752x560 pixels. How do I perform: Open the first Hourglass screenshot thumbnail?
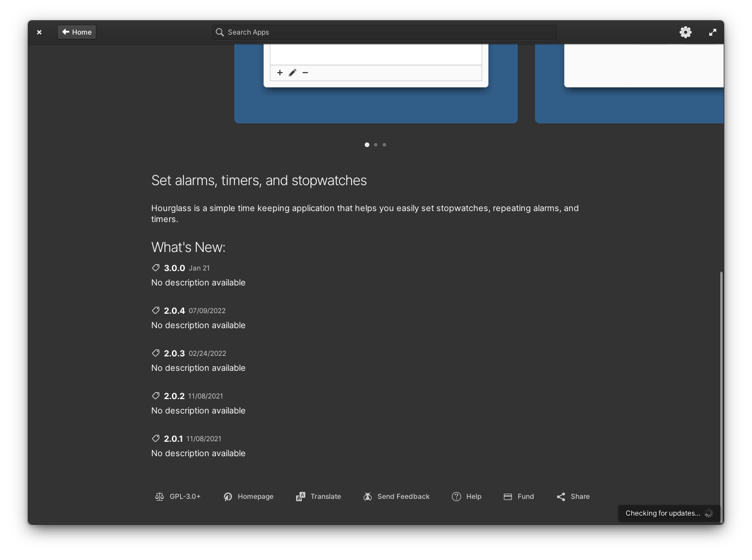pos(376,84)
